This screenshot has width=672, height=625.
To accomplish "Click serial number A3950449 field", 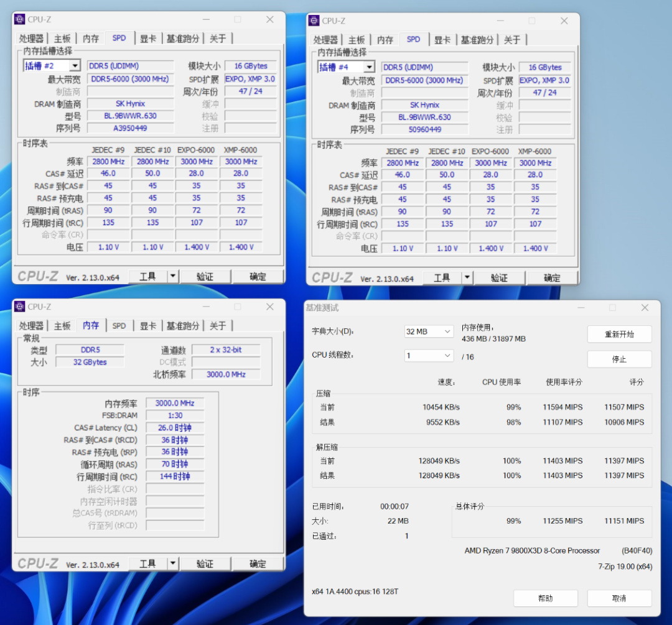I will [130, 128].
